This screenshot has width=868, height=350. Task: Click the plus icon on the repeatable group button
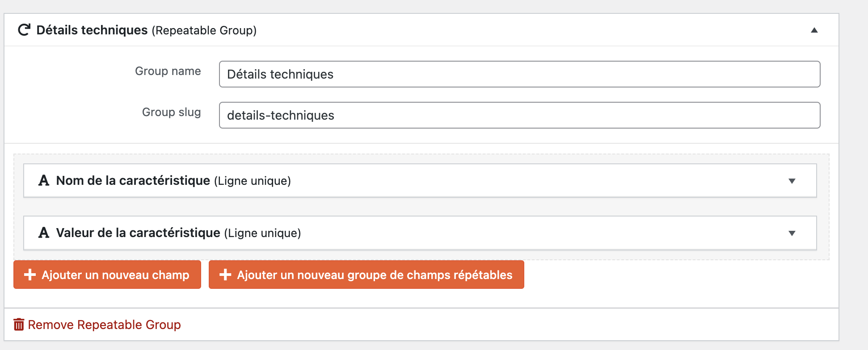(225, 275)
